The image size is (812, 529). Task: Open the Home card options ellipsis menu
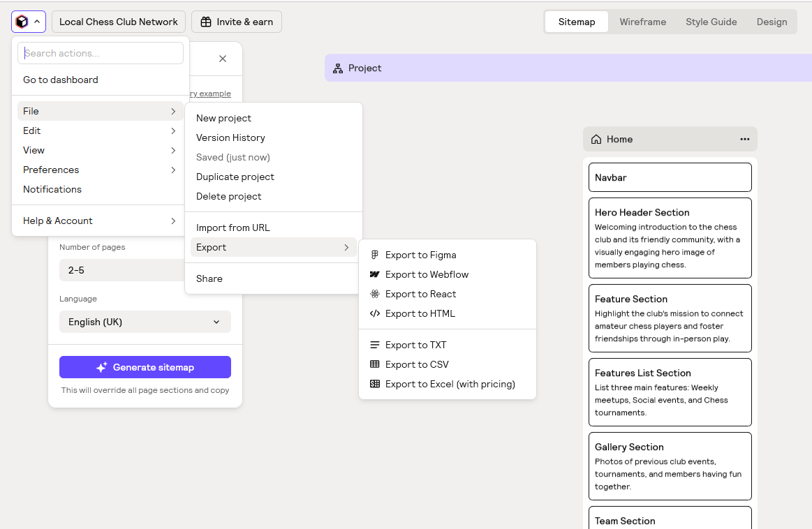point(745,139)
